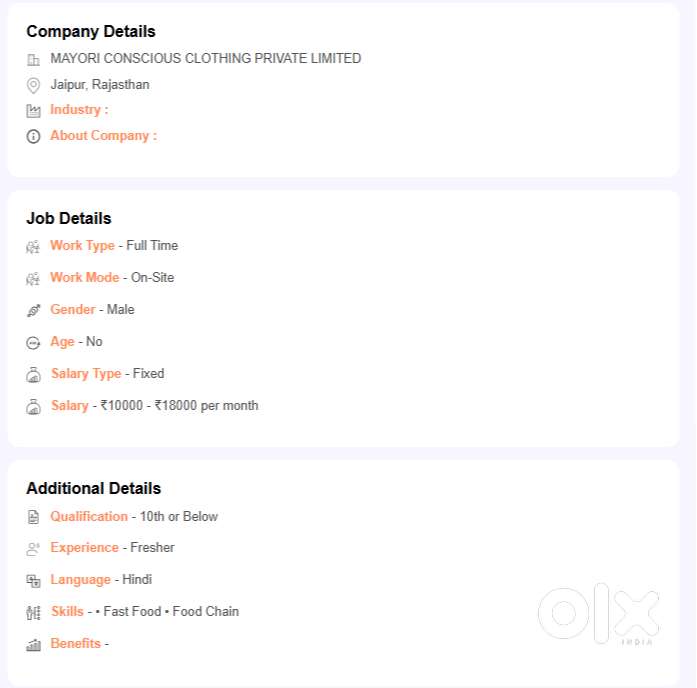The image size is (697, 688).
Task: Click the info icon beside About Company
Action: (33, 136)
